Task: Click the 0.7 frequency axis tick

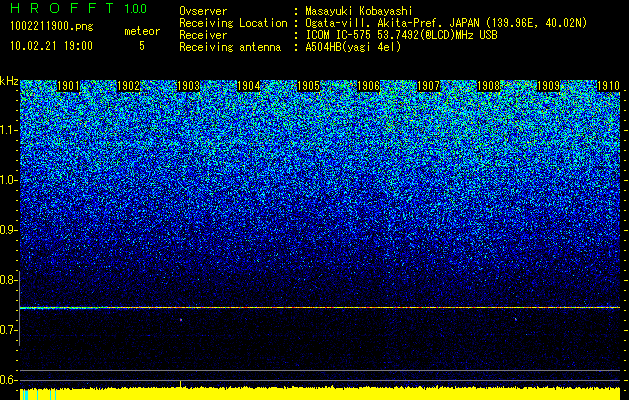Action: (8, 330)
